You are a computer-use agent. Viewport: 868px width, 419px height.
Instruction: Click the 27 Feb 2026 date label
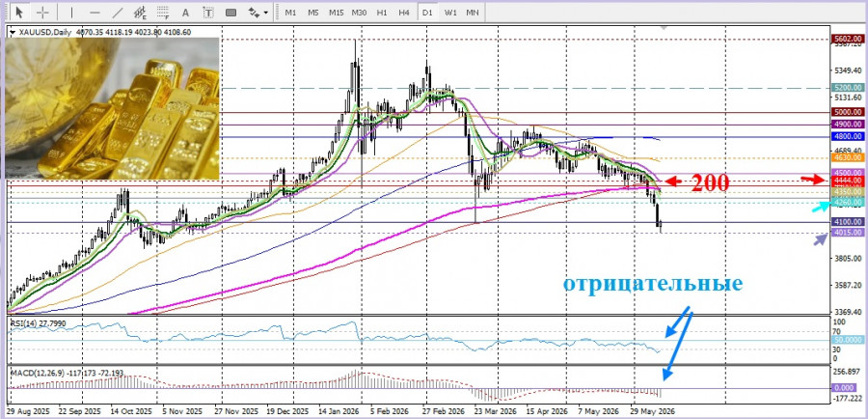[444, 413]
